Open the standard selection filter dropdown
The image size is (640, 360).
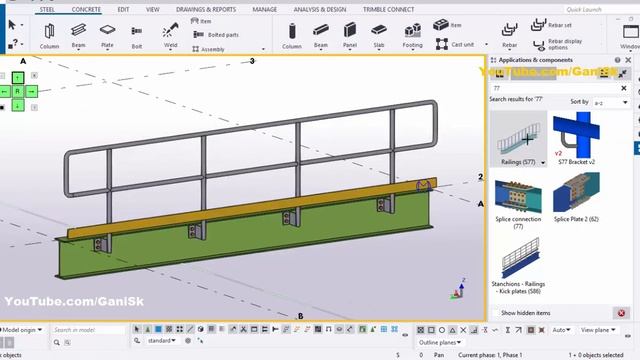coord(162,340)
